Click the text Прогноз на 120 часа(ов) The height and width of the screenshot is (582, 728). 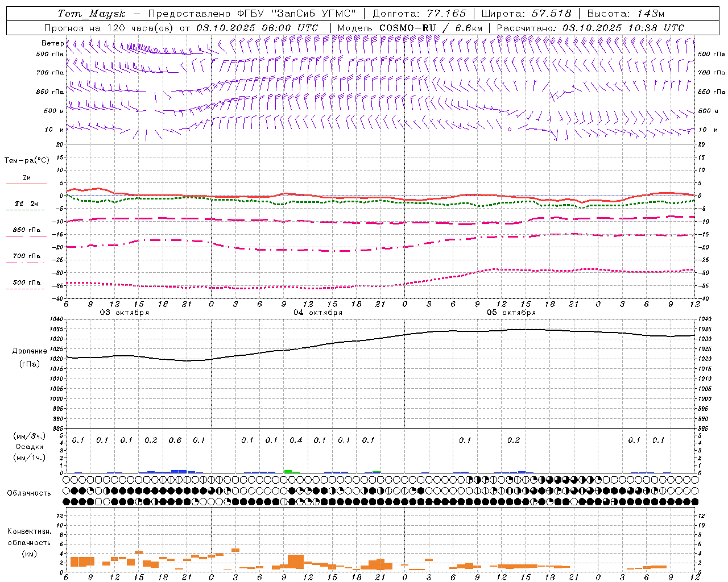(110, 28)
